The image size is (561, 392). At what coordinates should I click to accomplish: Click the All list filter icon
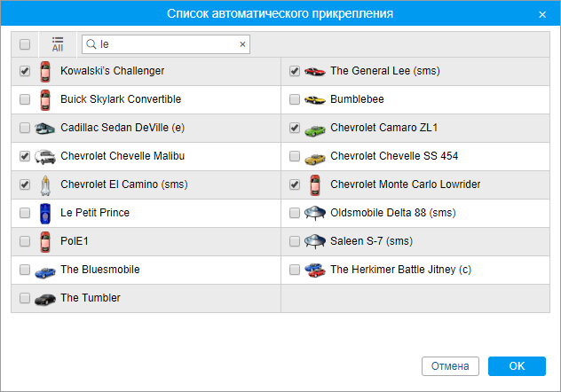[58, 44]
